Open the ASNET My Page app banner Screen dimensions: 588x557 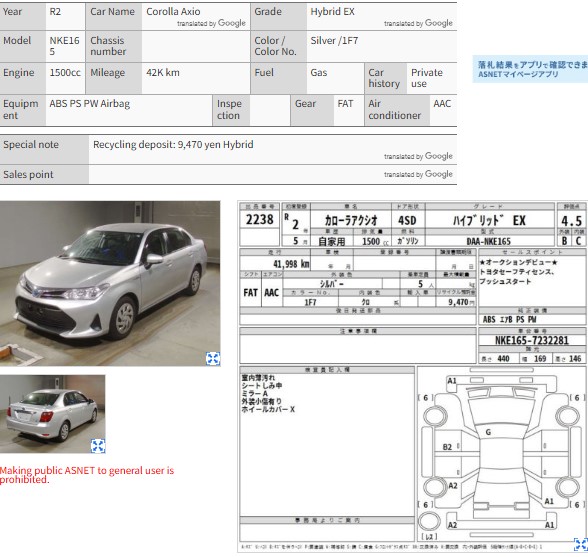(530, 69)
